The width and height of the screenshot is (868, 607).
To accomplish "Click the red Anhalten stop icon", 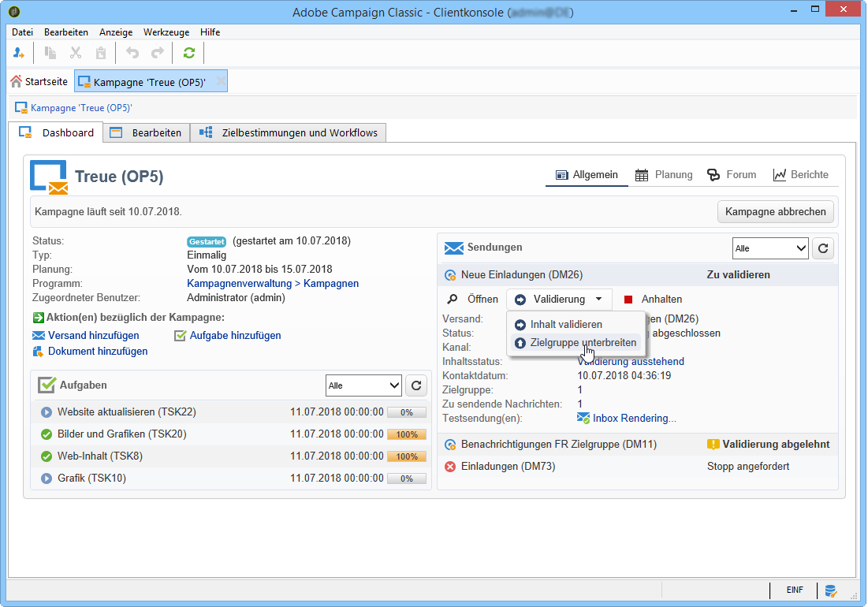I will coord(628,300).
